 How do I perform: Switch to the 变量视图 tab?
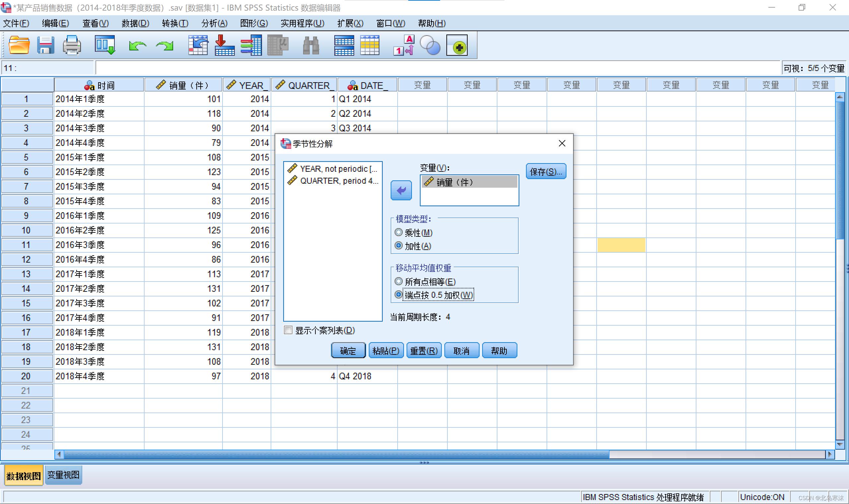pyautogui.click(x=63, y=475)
